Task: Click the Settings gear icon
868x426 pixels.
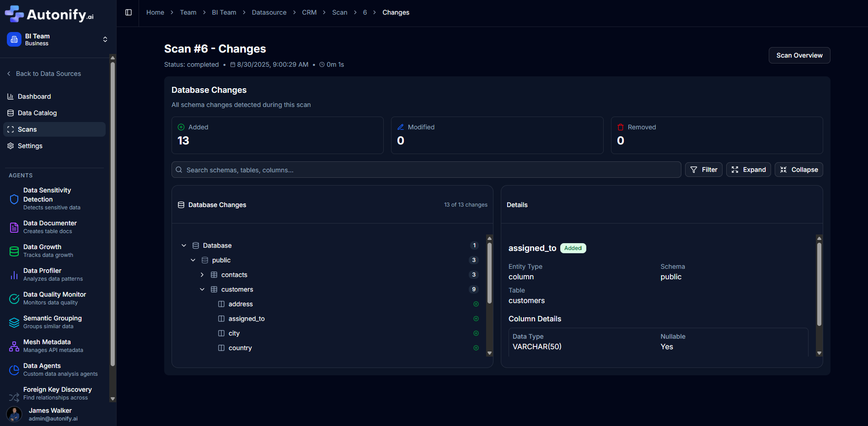Action: tap(11, 146)
